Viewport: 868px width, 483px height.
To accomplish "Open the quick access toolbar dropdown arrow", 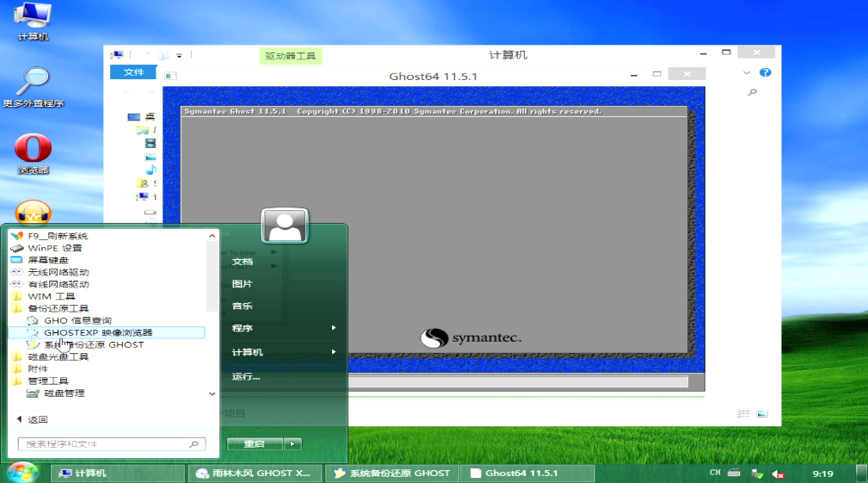I will point(179,55).
